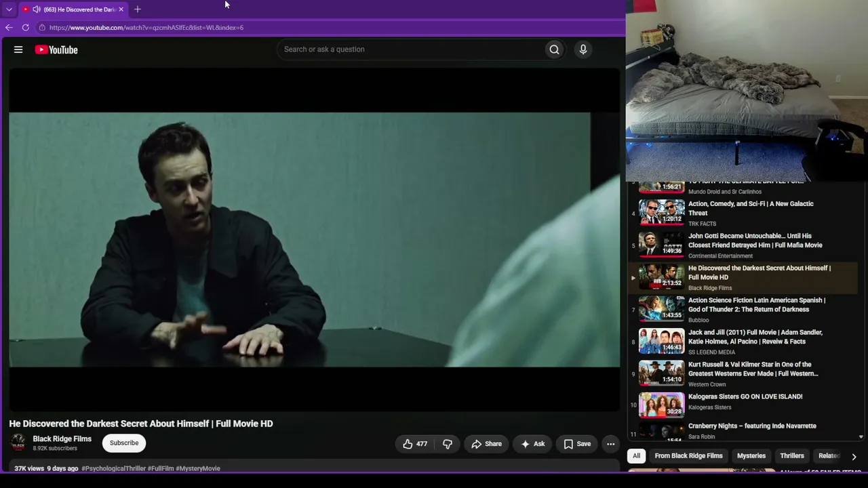Image resolution: width=868 pixels, height=488 pixels.
Task: Select the Related filter chip
Action: [x=829, y=456]
